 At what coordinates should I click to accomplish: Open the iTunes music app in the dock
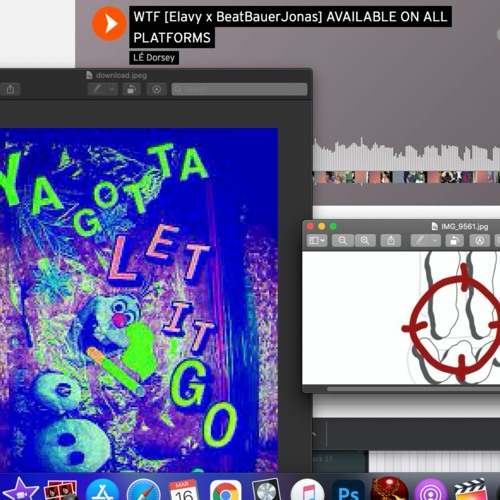click(307, 490)
